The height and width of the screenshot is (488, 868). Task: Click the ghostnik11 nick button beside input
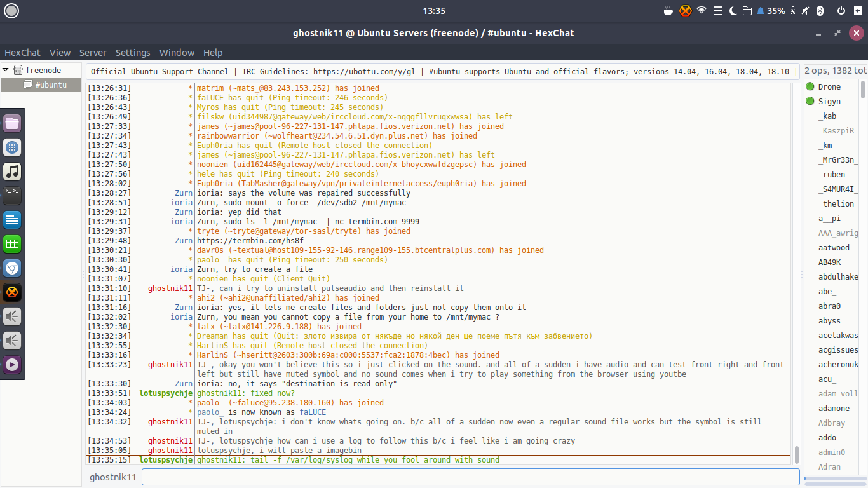tap(113, 477)
